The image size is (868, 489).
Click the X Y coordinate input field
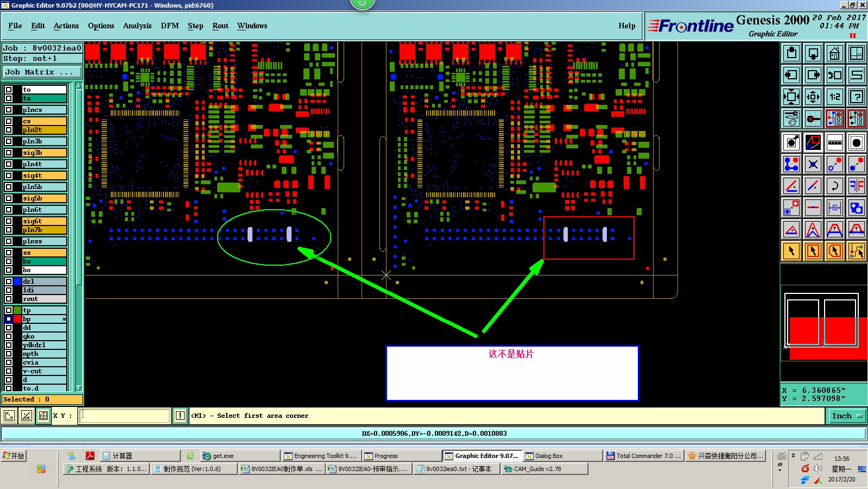[x=125, y=416]
